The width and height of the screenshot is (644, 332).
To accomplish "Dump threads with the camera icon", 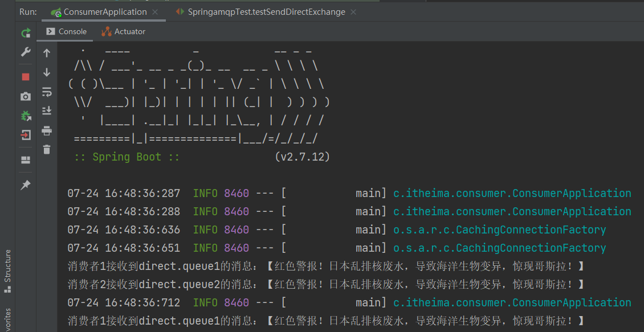I will pos(26,96).
